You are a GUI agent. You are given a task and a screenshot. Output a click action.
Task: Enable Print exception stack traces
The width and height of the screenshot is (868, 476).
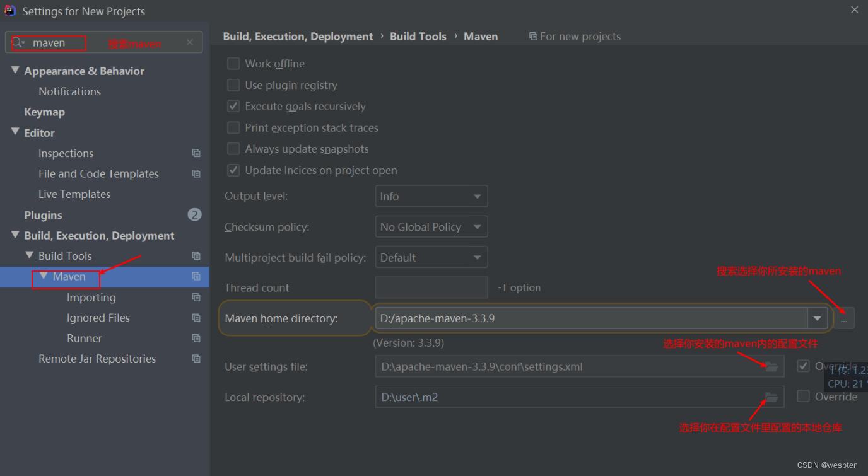point(233,127)
